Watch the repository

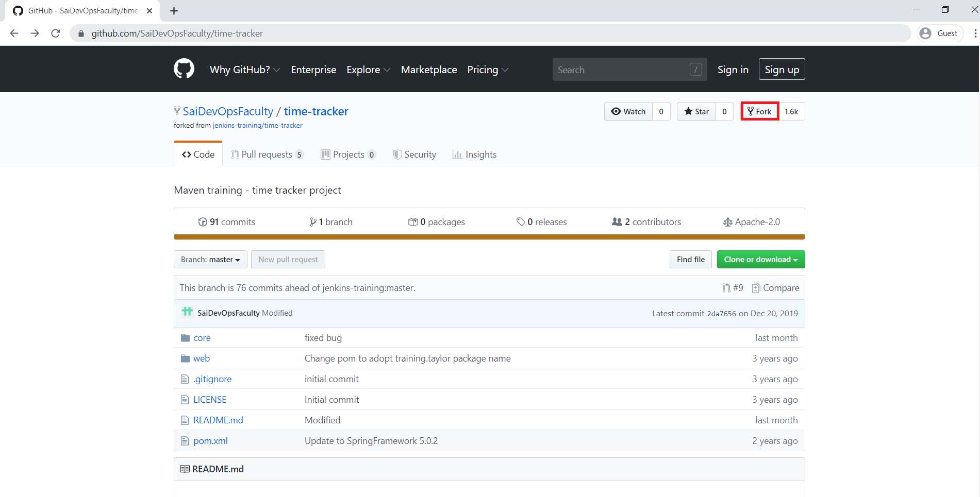coord(628,112)
